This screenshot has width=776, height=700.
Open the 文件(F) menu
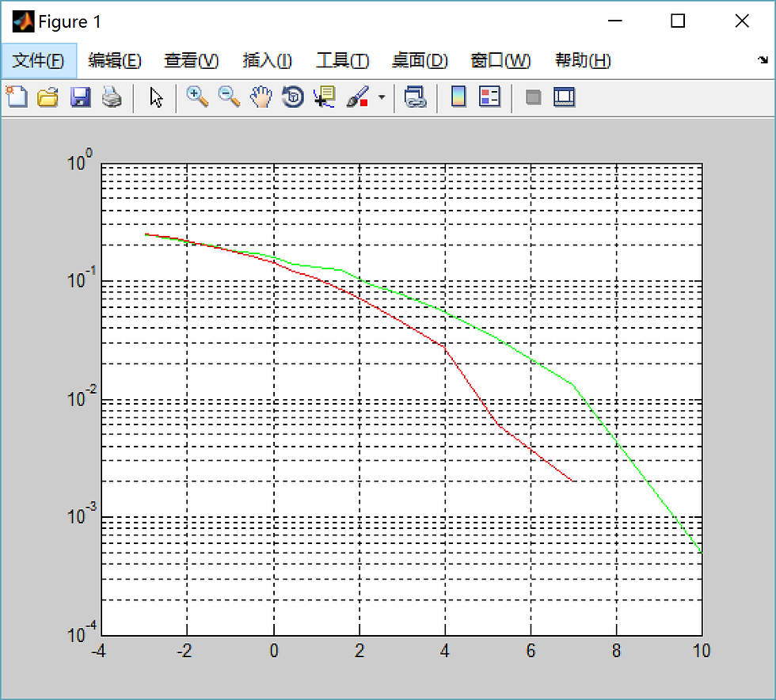[39, 60]
